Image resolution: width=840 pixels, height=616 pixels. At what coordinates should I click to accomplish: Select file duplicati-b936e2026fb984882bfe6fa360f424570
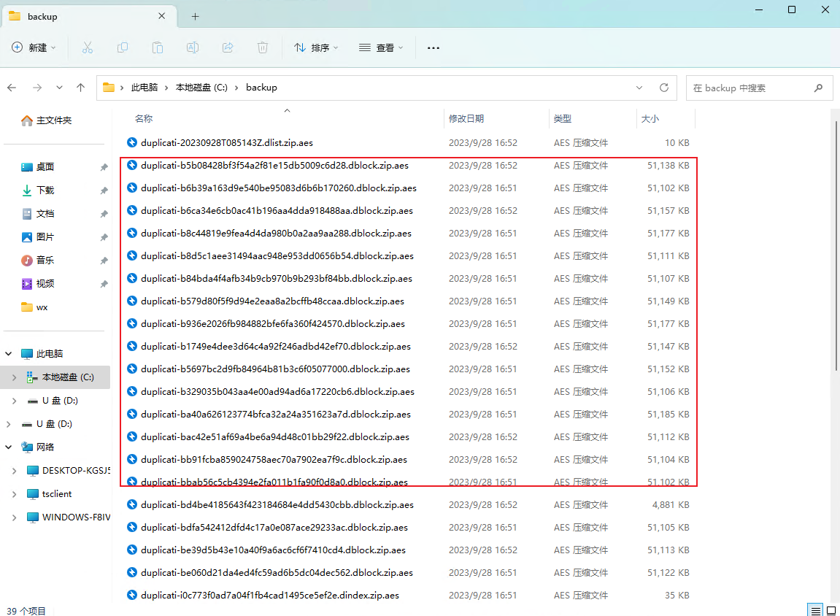408,323
